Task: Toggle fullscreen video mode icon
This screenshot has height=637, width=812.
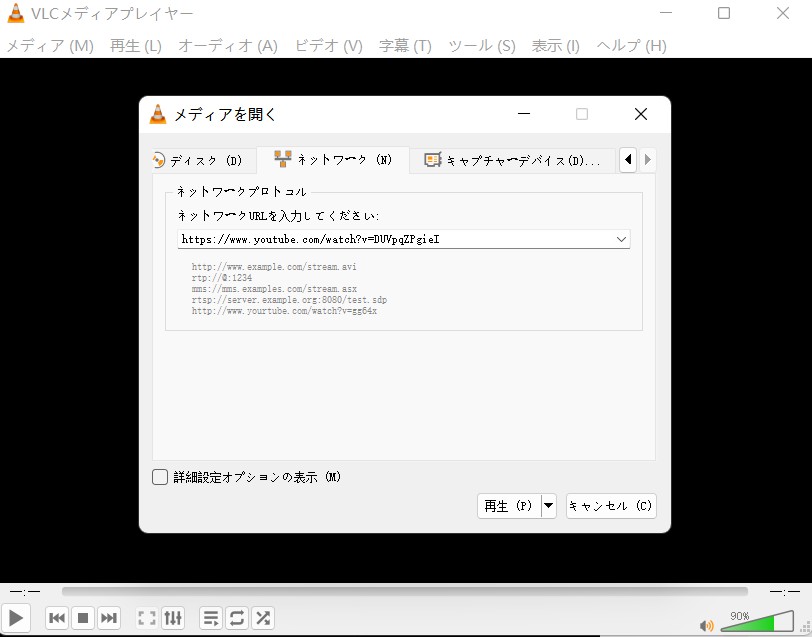Action: 147,618
